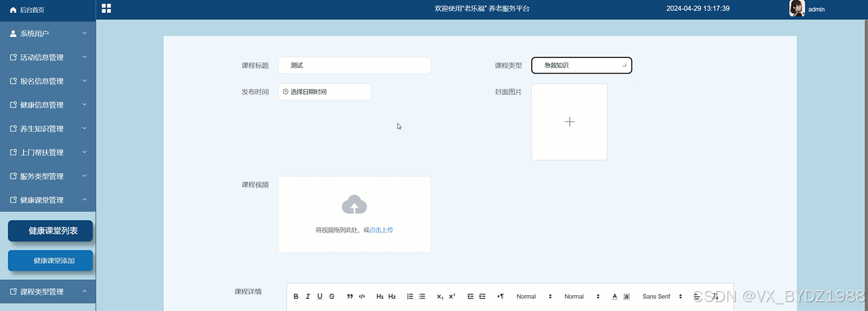Decrease indent in editor
868x311 pixels.
(470, 296)
